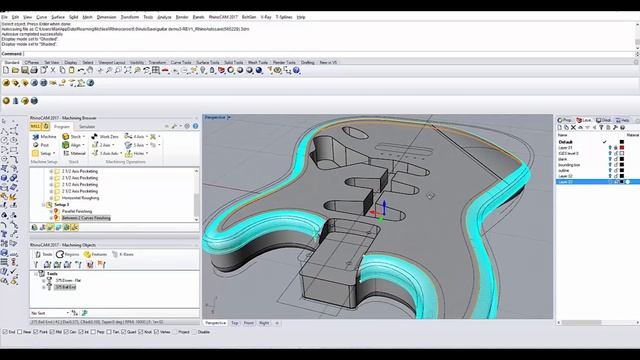The width and height of the screenshot is (640, 360).
Task: Click the Print icon in Standard toolbar
Action: (34, 70)
